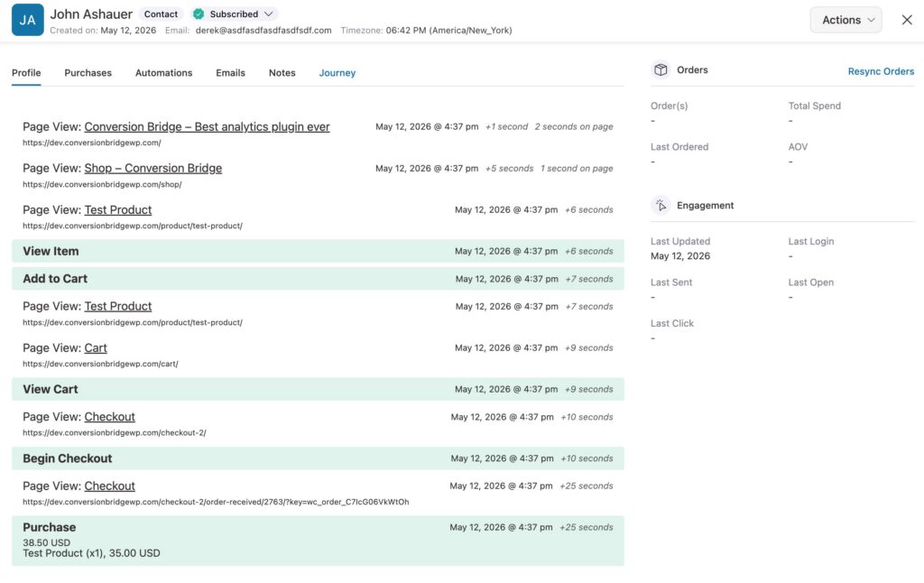Image resolution: width=924 pixels, height=583 pixels.
Task: Open the Actions dropdown menu
Action: [x=845, y=20]
